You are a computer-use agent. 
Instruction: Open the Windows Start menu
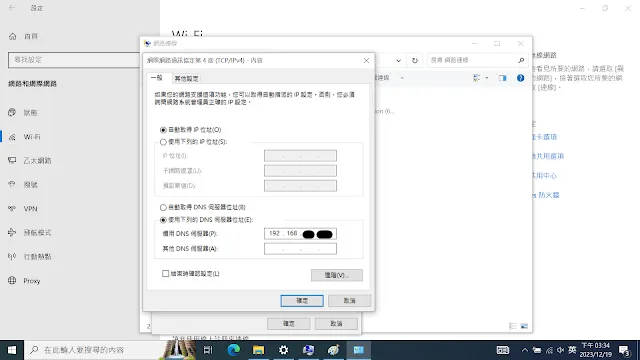tap(12, 350)
